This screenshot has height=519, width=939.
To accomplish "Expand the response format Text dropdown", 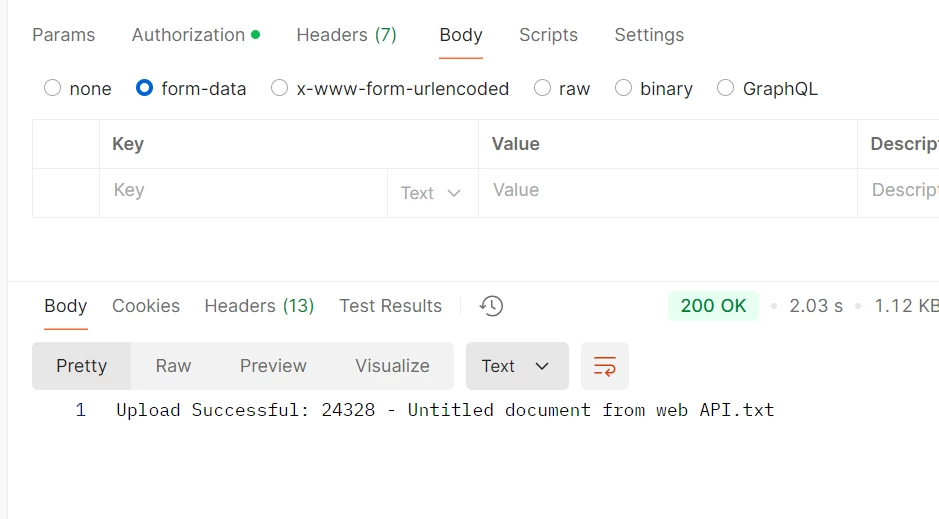I will pos(517,366).
